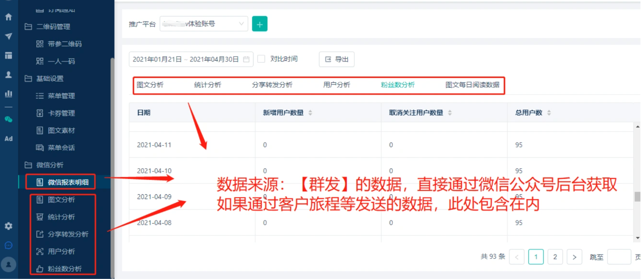644x279 pixels.
Task: Go to next page arrow
Action: 574,257
